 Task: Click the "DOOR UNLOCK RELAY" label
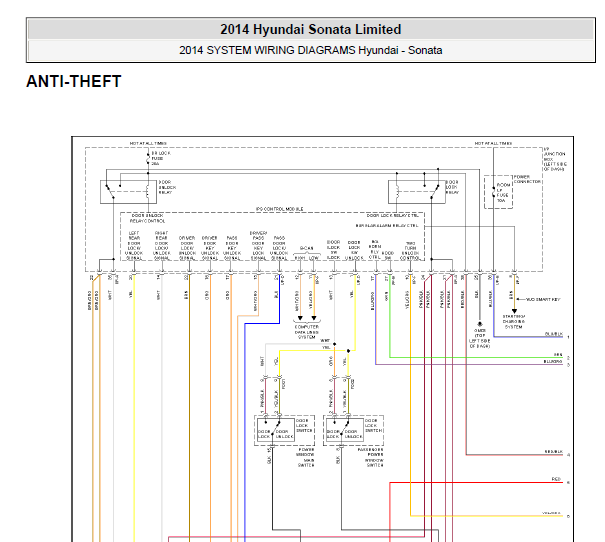167,187
